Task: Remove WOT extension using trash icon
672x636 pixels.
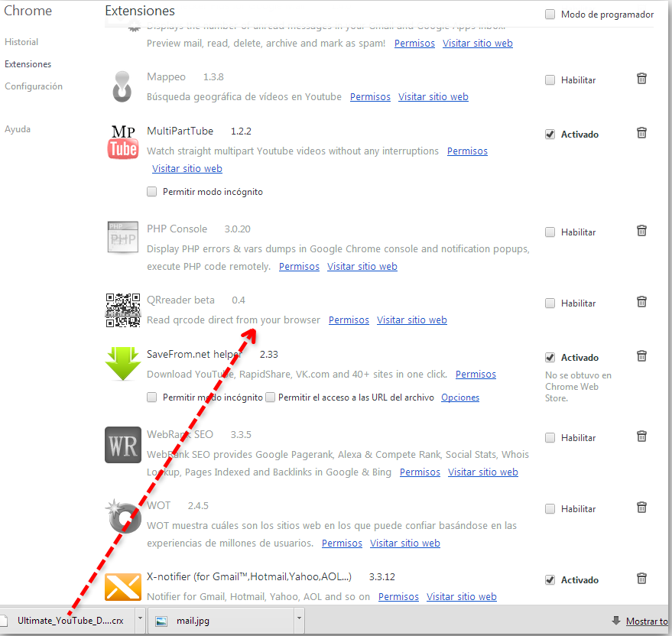Action: pos(641,508)
